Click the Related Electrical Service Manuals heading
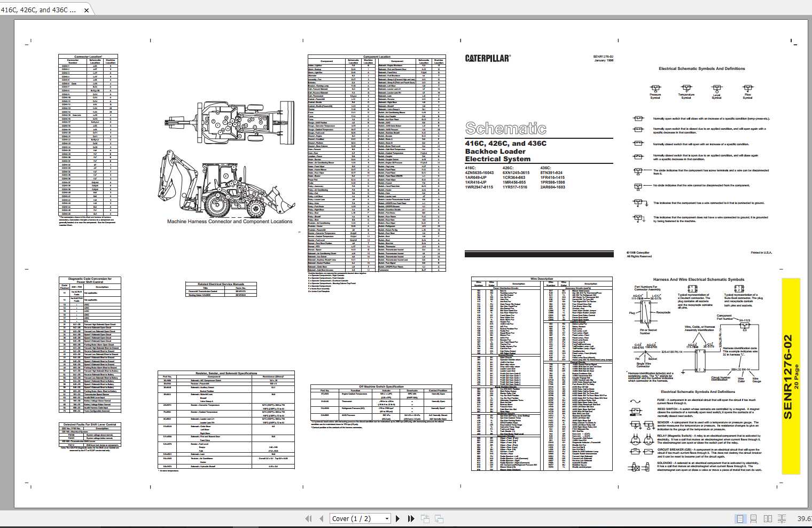Viewport: 812px width, 528px height. pyautogui.click(x=221, y=284)
